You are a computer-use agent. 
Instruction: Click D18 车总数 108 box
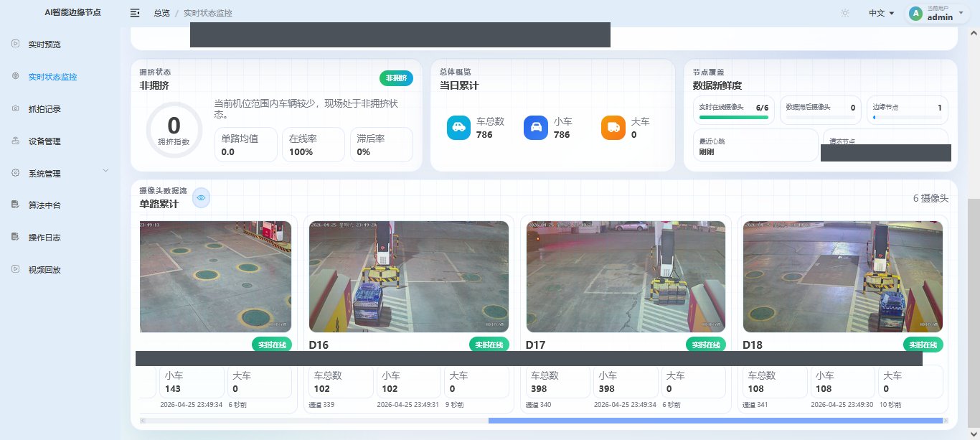[x=776, y=382]
